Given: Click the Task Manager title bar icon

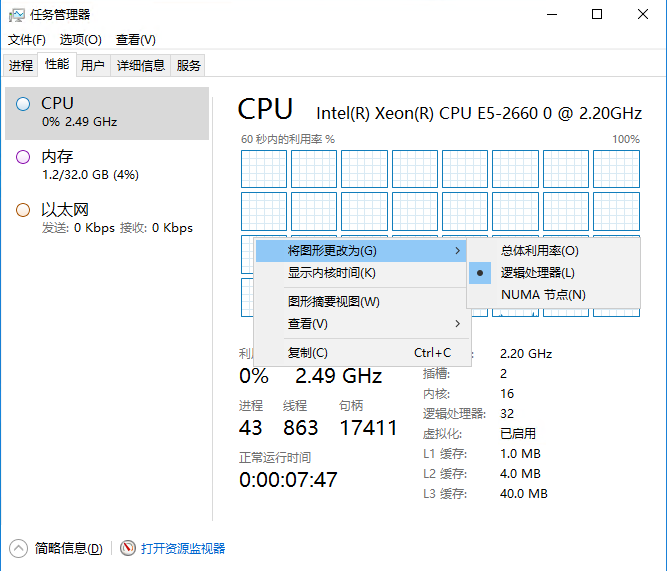Looking at the screenshot, I should click(x=17, y=15).
